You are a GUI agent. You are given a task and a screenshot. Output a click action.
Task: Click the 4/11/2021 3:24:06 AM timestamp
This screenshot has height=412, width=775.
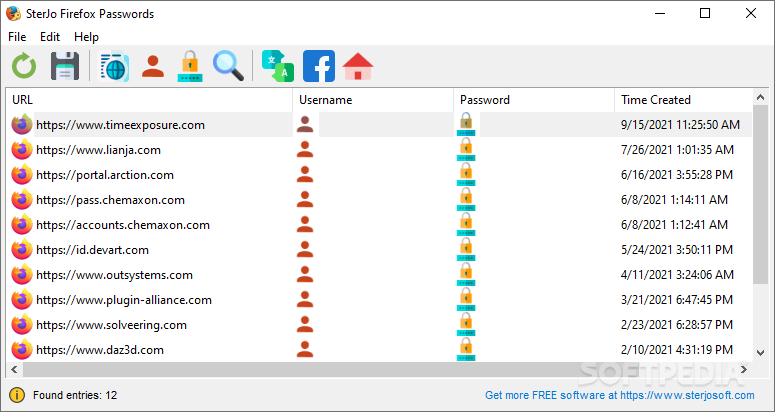pyautogui.click(x=677, y=275)
